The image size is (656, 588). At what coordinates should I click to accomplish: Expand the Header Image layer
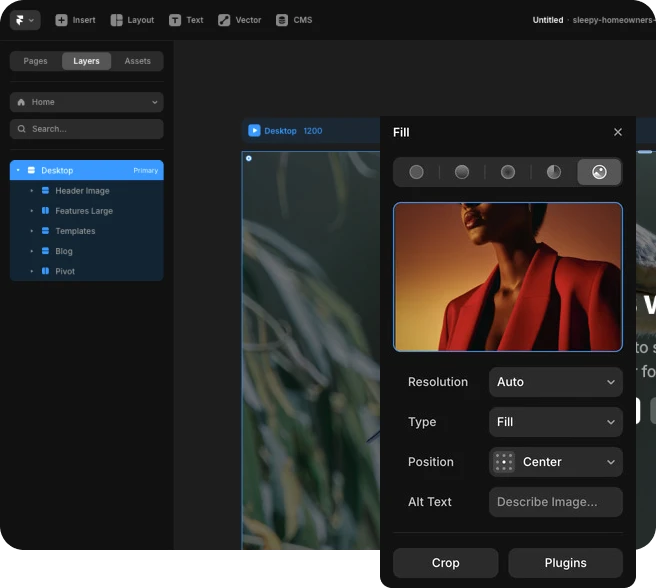click(x=32, y=191)
